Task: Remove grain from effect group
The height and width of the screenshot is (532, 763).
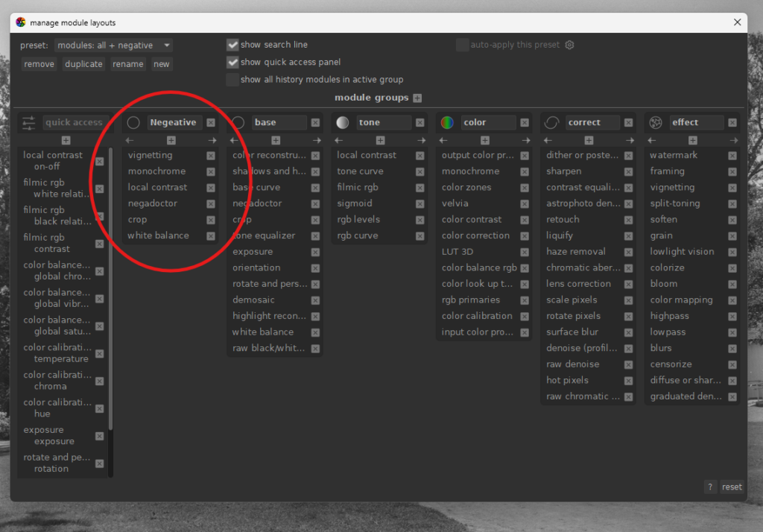Action: tap(732, 236)
